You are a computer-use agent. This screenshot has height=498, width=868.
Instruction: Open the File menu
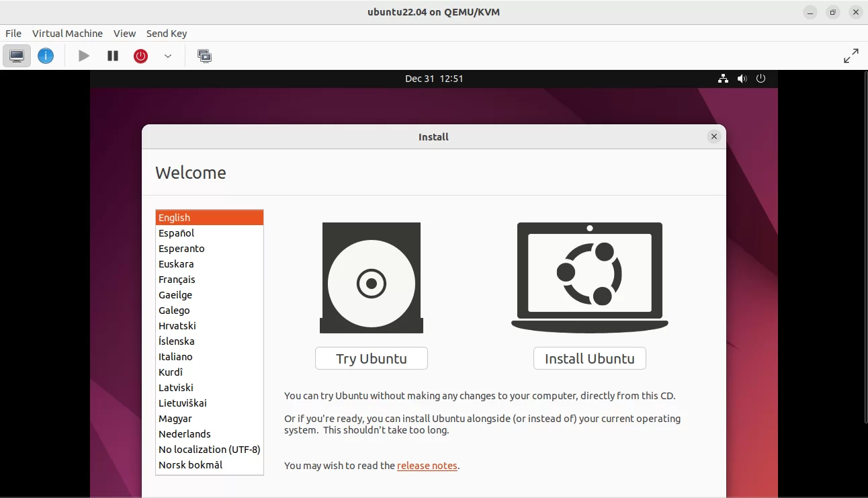click(x=13, y=34)
